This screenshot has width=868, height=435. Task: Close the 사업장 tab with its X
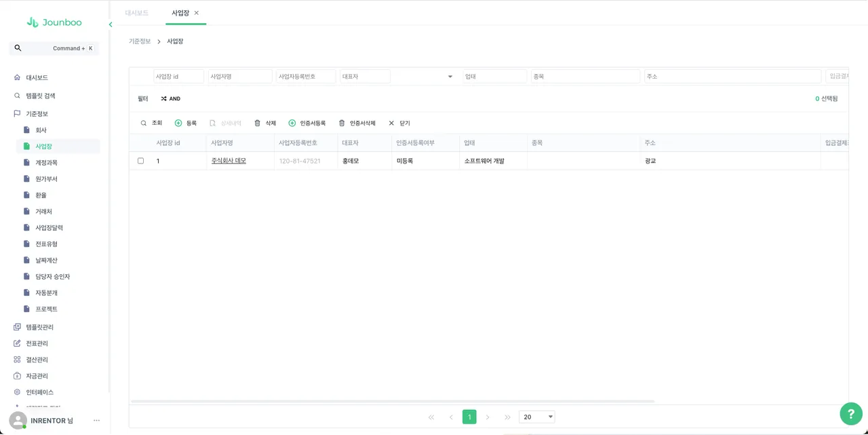click(197, 13)
